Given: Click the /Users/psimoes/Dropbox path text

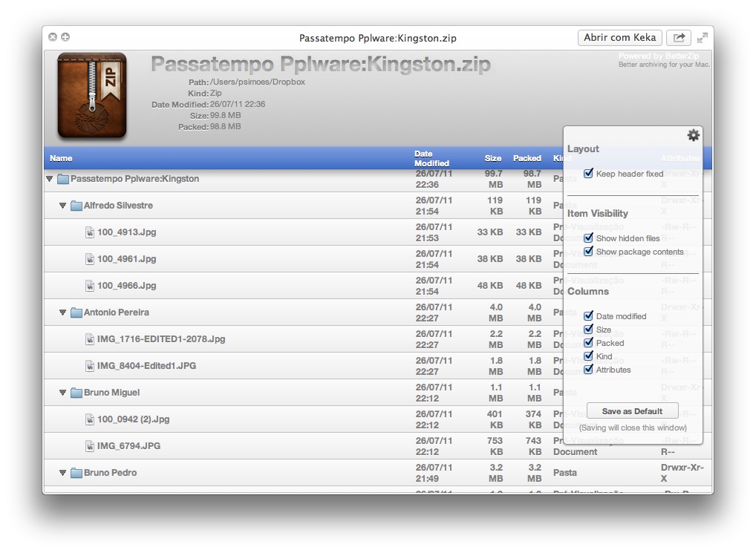Looking at the screenshot, I should pos(258,82).
